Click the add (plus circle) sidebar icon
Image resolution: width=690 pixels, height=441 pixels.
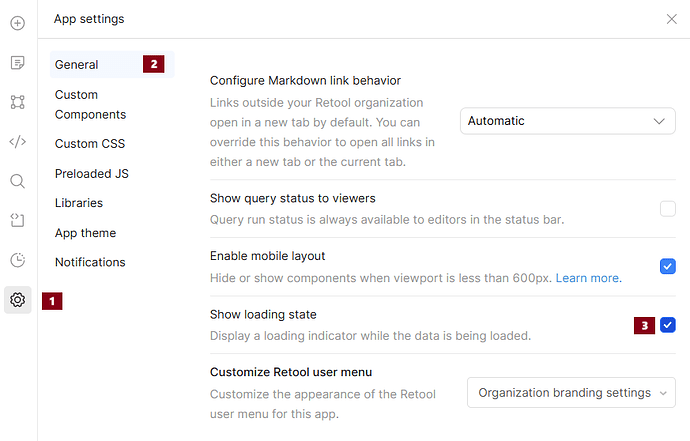click(x=18, y=23)
